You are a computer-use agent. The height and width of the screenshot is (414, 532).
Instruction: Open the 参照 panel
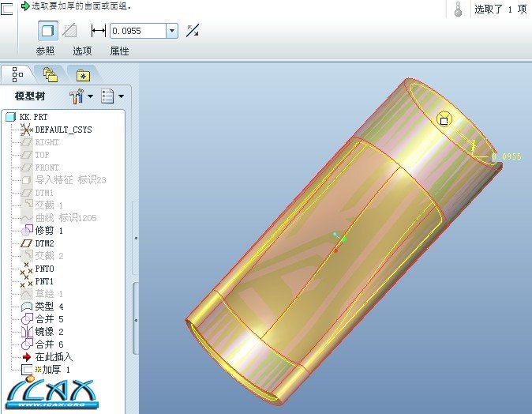[x=47, y=51]
